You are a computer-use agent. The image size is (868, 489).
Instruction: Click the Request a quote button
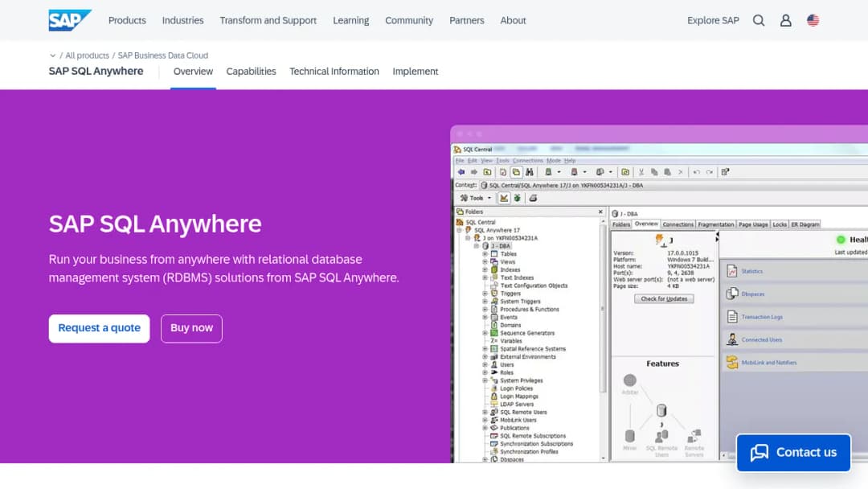(x=99, y=328)
